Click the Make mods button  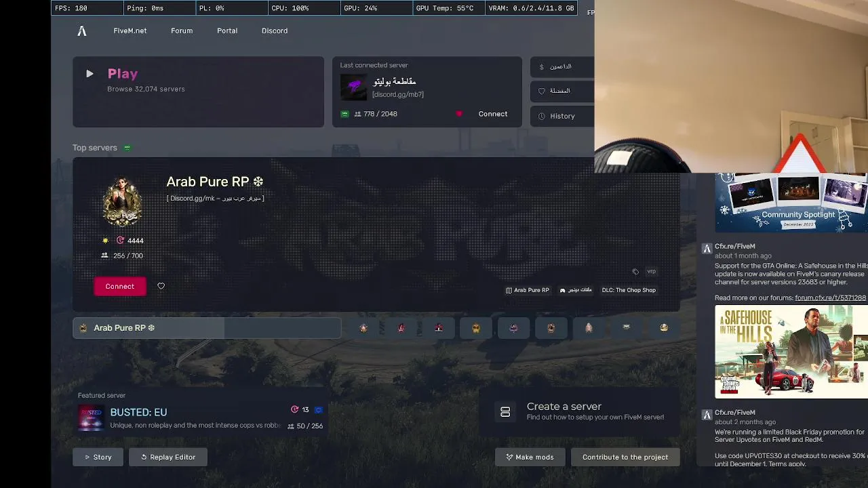tap(530, 457)
